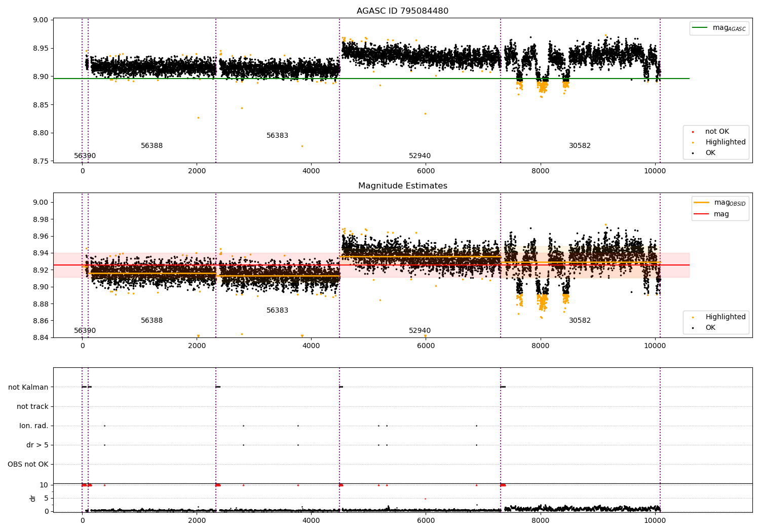Click obsid label 56383 in Magnitude Estimates plot

pyautogui.click(x=277, y=311)
